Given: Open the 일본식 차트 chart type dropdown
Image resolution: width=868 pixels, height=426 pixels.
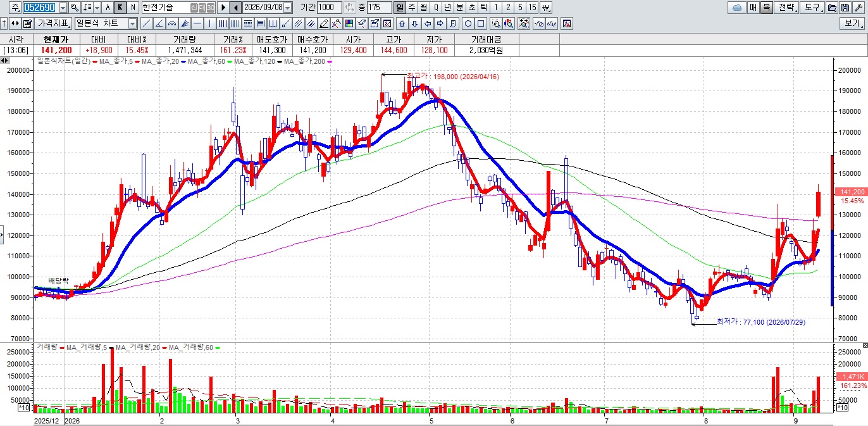Looking at the screenshot, I should (132, 23).
